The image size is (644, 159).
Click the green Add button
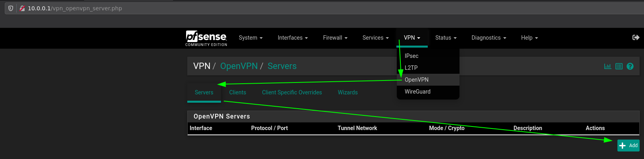click(x=629, y=146)
